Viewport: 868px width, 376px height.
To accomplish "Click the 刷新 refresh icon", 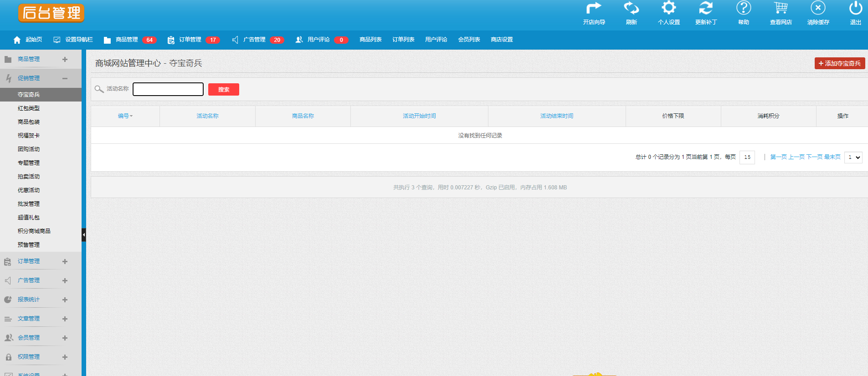I will coord(631,8).
